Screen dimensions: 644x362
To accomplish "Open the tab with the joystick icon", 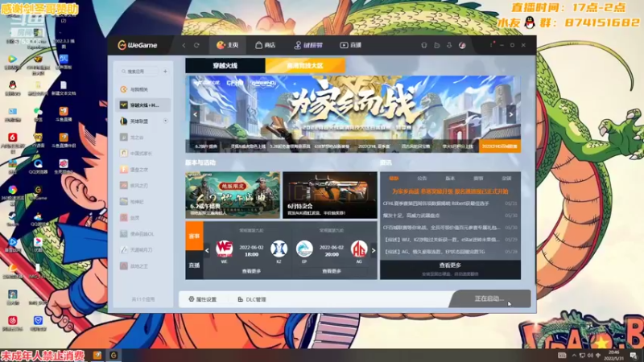I will tap(308, 45).
